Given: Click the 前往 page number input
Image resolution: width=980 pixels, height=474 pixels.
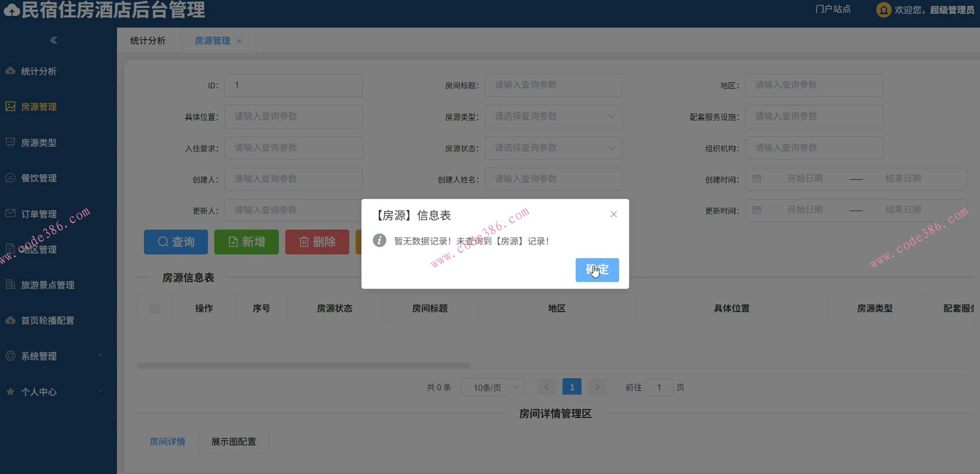Looking at the screenshot, I should click(659, 387).
